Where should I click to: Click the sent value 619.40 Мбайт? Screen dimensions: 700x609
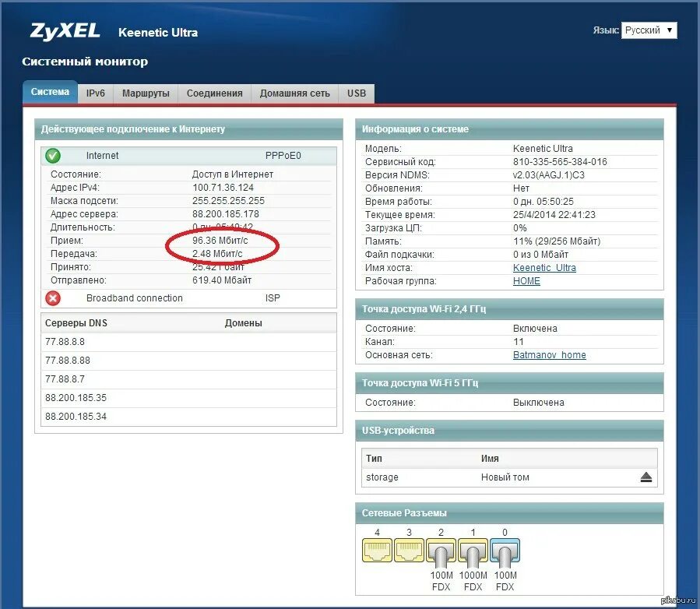click(221, 280)
